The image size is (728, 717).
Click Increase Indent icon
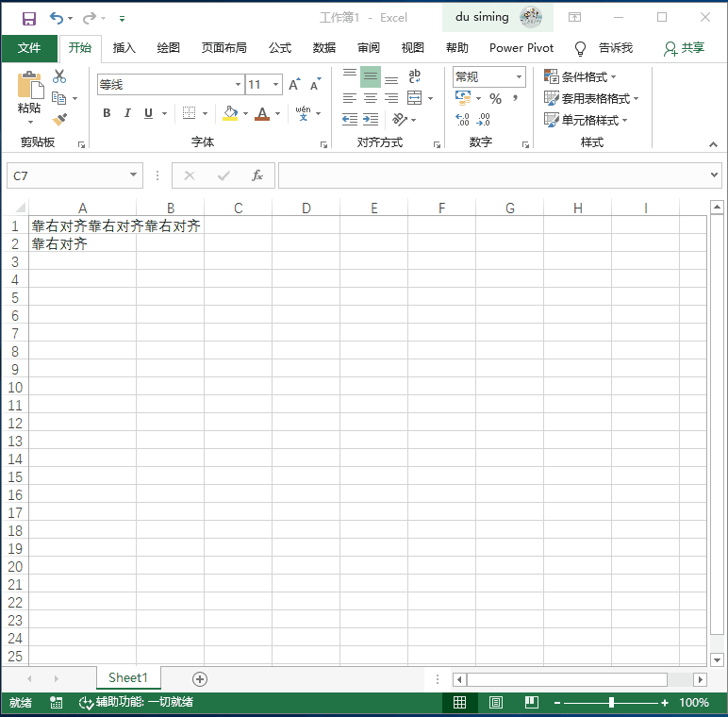coord(371,120)
